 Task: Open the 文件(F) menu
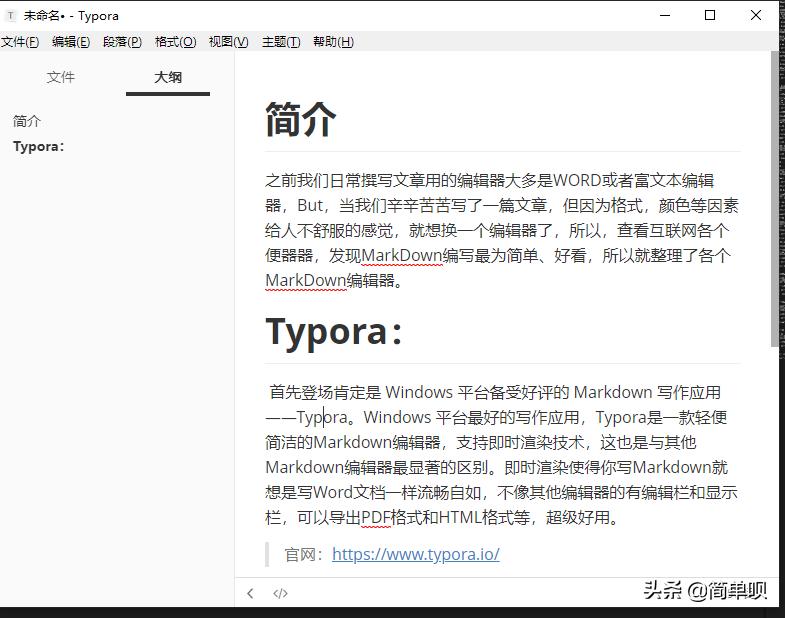coord(20,42)
